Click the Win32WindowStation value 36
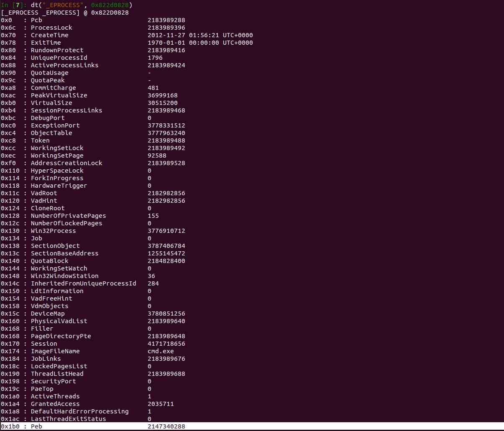 click(x=151, y=276)
